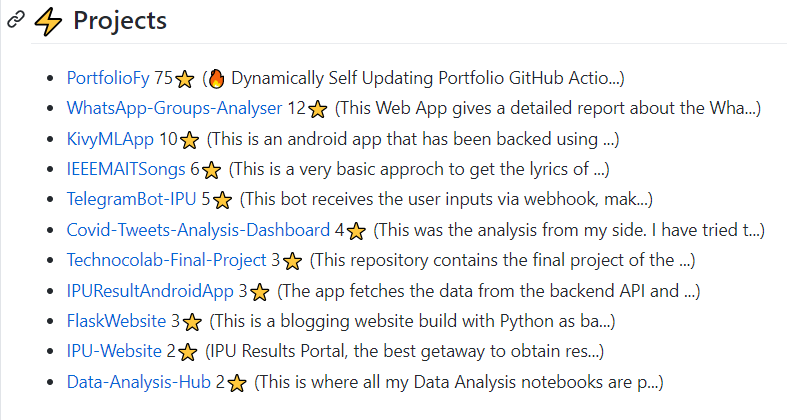
Task: Visit the KivyMLApp project link
Action: (x=110, y=139)
